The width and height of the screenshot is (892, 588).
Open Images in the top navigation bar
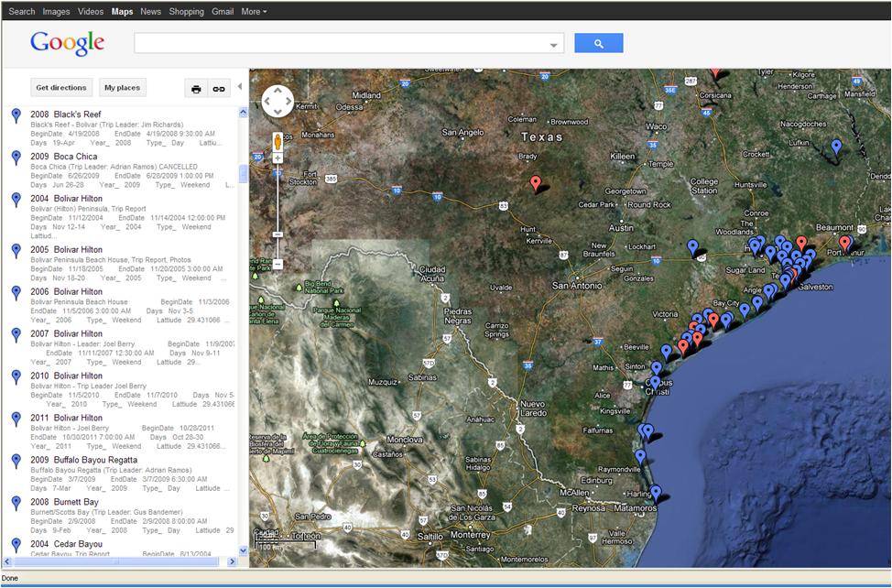(x=56, y=11)
